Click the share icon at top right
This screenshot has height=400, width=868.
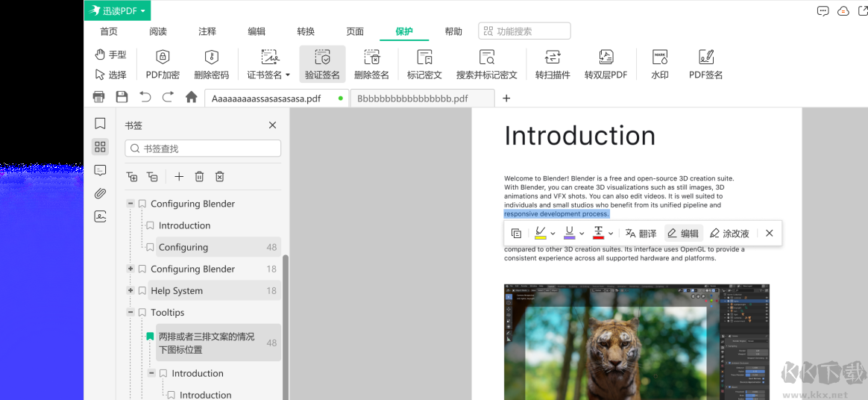(x=862, y=10)
